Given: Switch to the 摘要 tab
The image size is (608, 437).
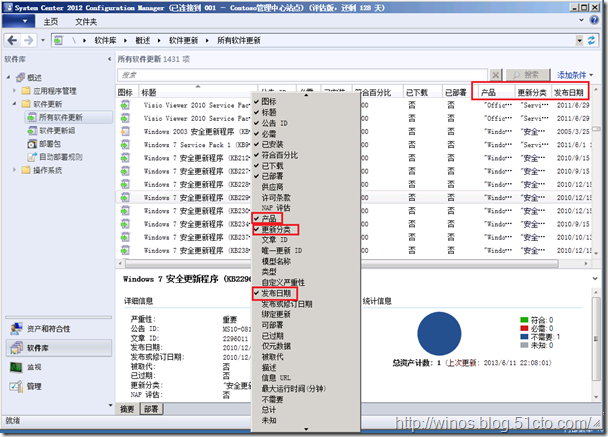Looking at the screenshot, I should point(127,409).
